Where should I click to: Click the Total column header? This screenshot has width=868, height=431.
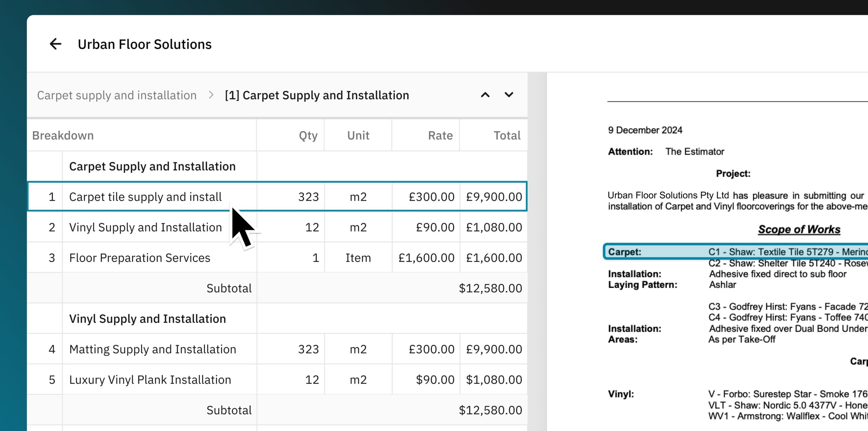[508, 135]
